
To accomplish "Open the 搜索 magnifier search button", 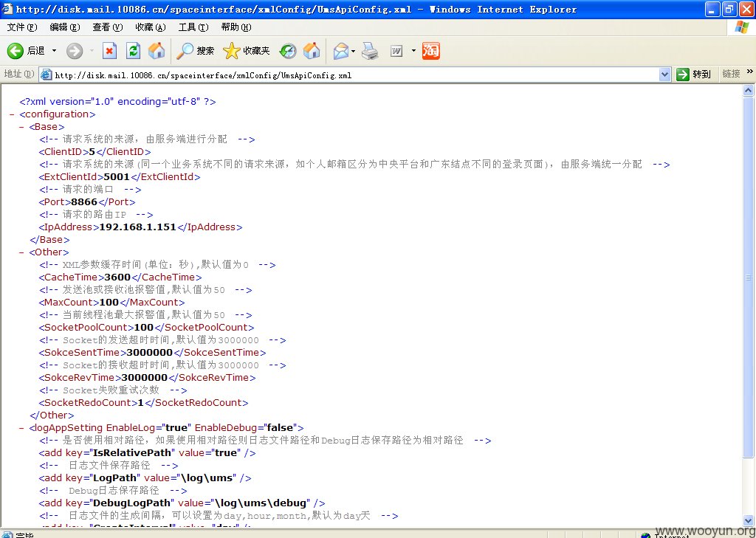I will 195,51.
